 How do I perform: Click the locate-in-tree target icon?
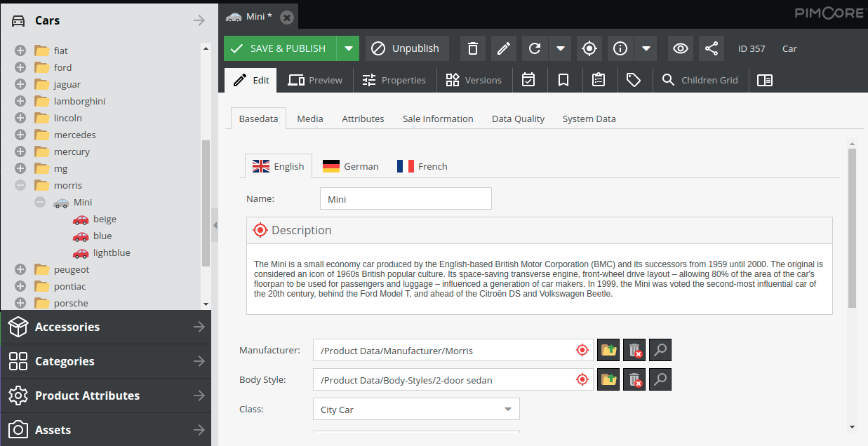(589, 48)
